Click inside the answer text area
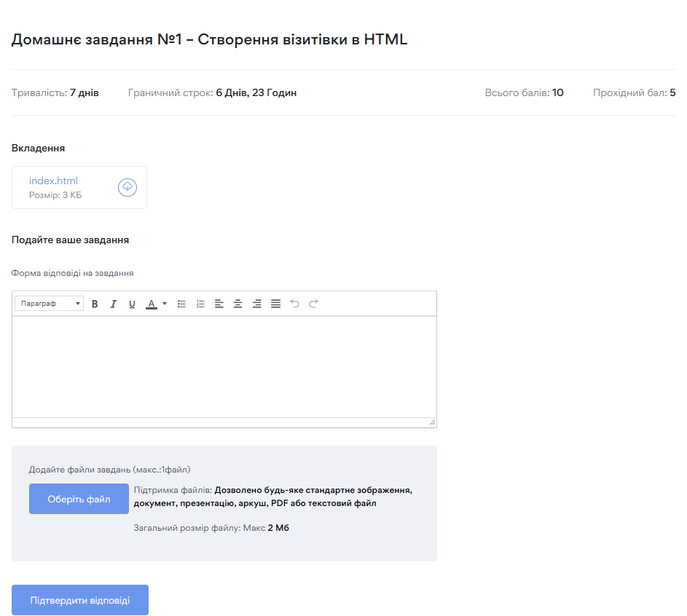 pyautogui.click(x=224, y=366)
